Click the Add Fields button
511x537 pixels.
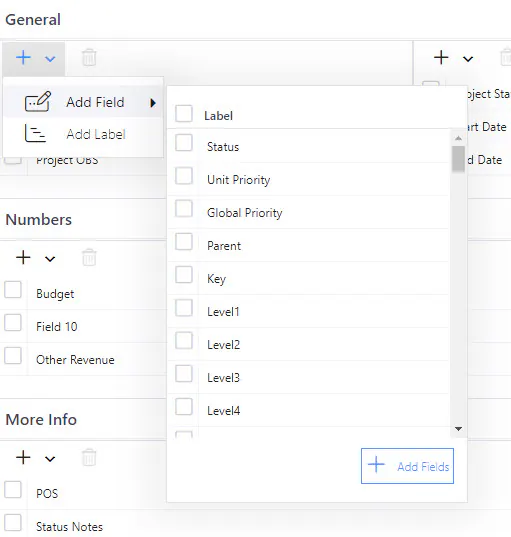407,466
